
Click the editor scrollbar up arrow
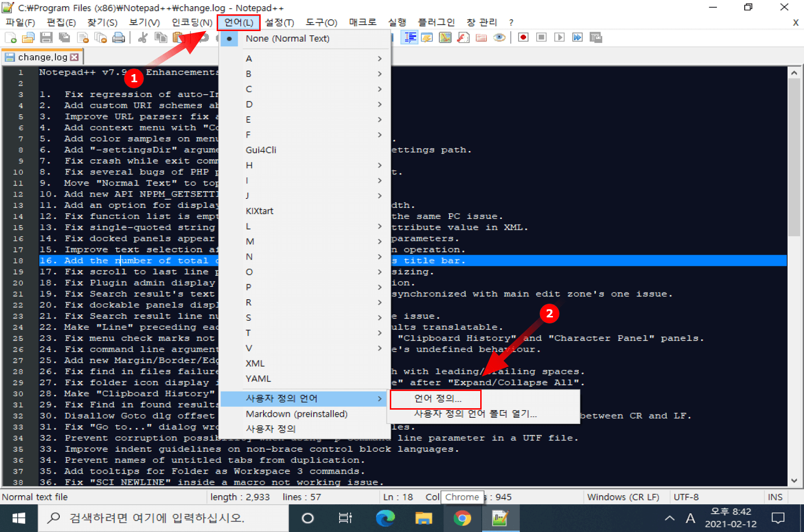click(x=794, y=73)
